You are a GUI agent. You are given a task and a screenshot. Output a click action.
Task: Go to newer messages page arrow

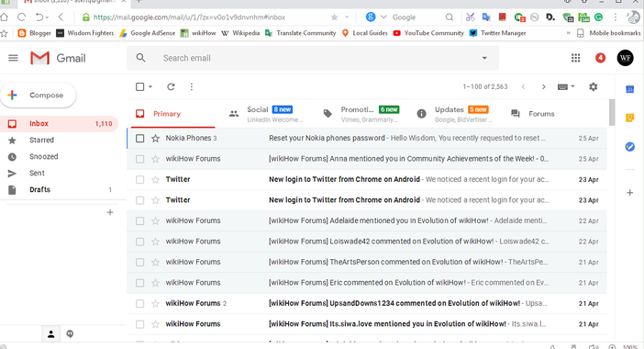(x=523, y=86)
